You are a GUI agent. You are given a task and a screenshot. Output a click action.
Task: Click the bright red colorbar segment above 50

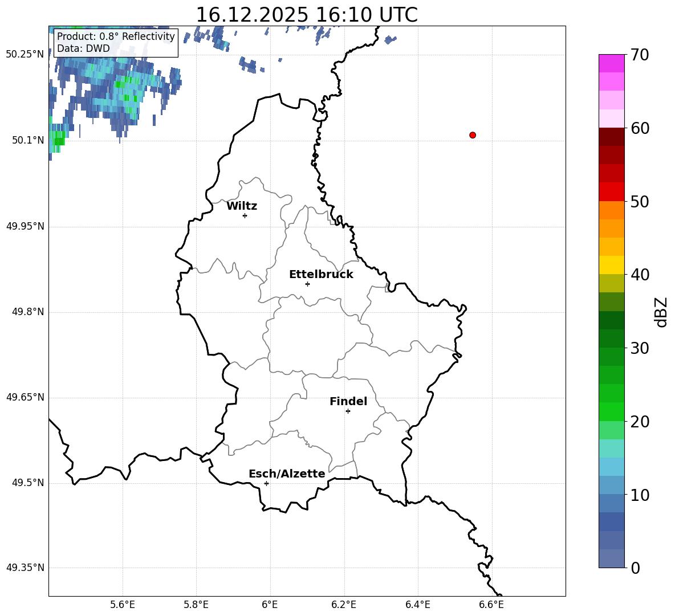tap(611, 192)
